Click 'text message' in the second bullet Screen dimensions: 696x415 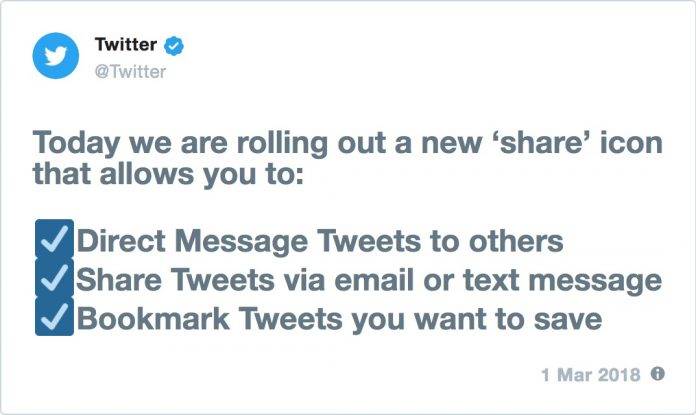pos(562,281)
